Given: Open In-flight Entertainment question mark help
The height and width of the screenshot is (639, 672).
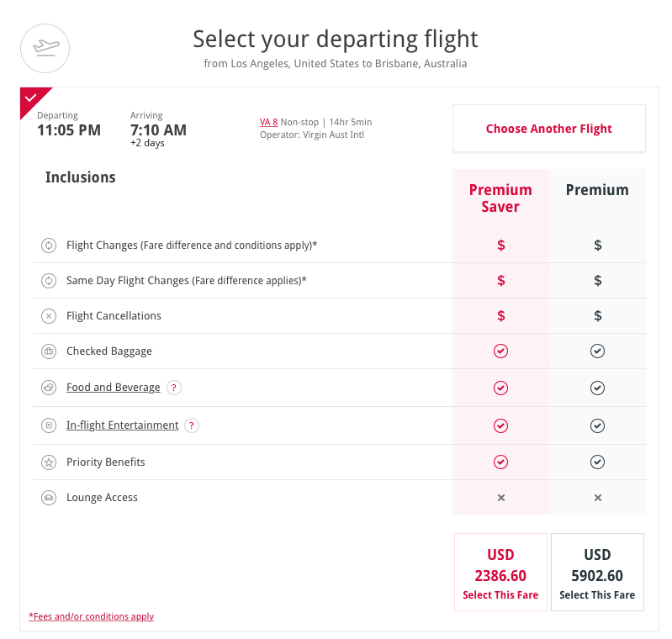Looking at the screenshot, I should pos(192,425).
